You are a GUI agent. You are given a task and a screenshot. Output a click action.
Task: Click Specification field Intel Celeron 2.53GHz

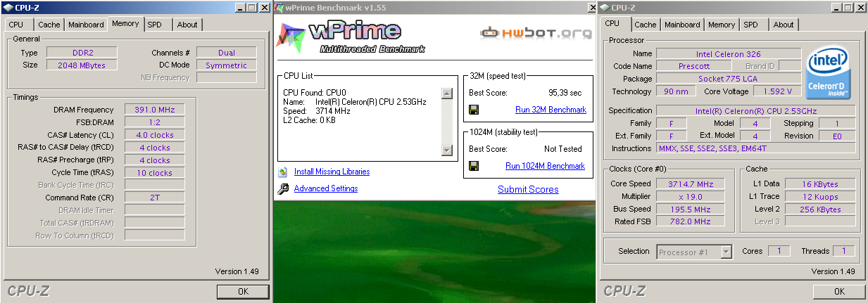pyautogui.click(x=756, y=110)
